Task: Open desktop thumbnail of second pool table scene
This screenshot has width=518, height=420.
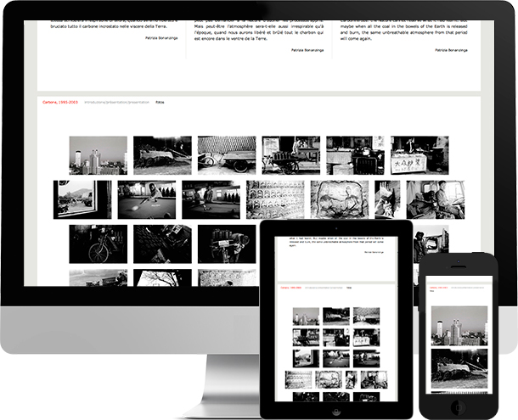Action: tap(211, 199)
